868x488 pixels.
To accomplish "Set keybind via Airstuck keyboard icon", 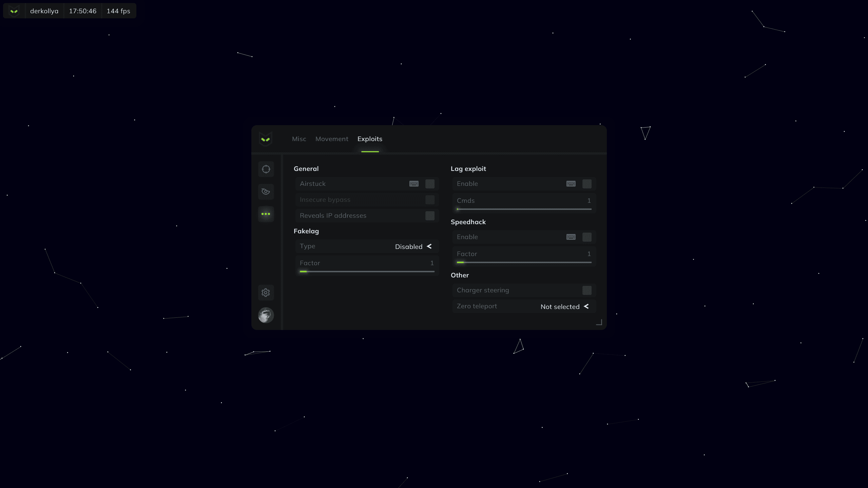I will tap(413, 184).
